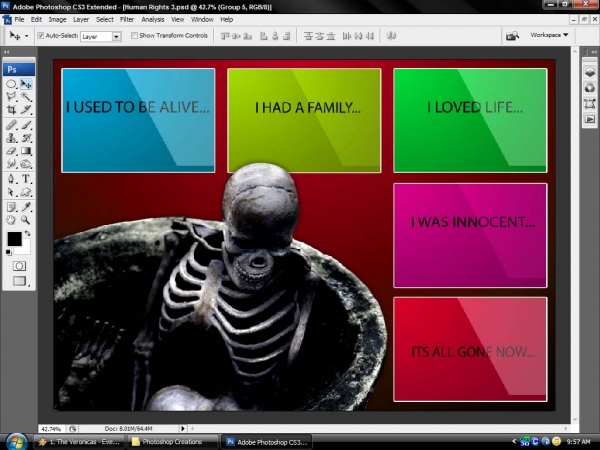This screenshot has width=600, height=450.
Task: Select the Slice tool
Action: click(x=26, y=109)
